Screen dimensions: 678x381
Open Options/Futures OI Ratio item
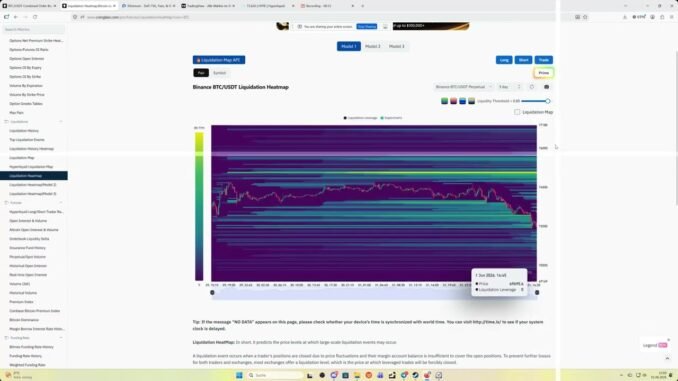[29, 50]
